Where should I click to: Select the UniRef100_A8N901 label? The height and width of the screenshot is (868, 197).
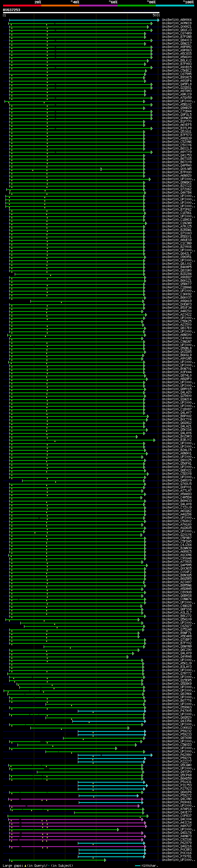coord(177,453)
